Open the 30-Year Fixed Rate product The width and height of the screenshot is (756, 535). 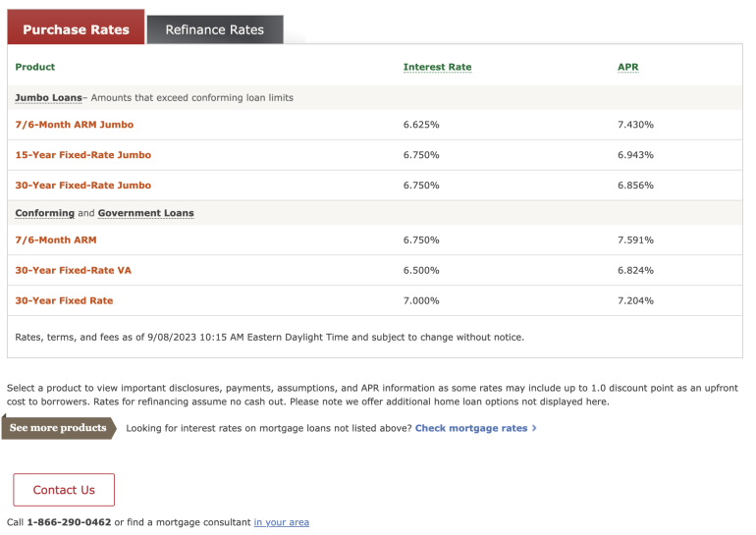[x=64, y=300]
